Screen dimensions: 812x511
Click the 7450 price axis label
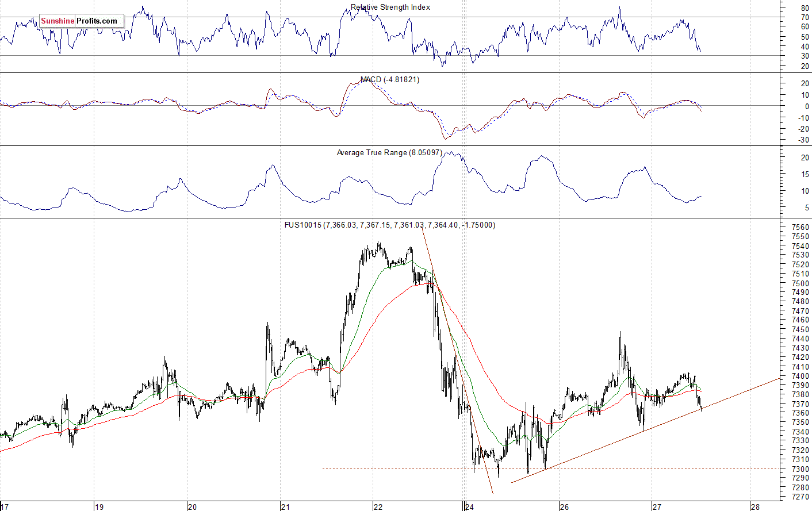[800, 330]
